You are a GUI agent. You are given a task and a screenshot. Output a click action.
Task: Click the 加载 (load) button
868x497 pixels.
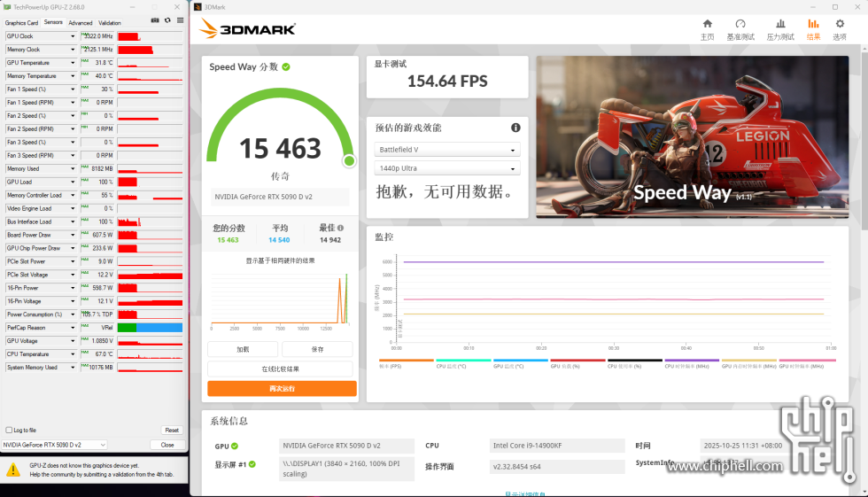click(243, 349)
